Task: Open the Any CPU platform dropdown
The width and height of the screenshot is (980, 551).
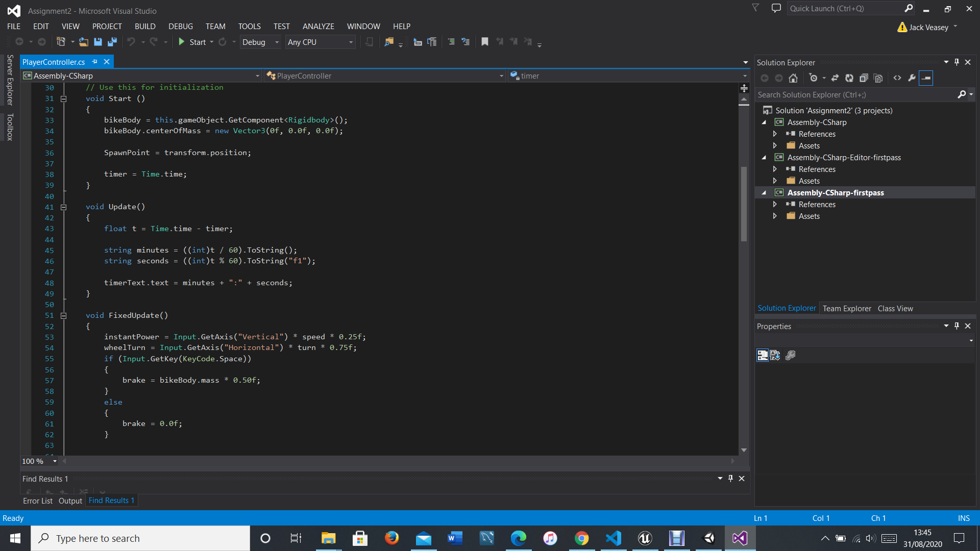Action: 320,42
